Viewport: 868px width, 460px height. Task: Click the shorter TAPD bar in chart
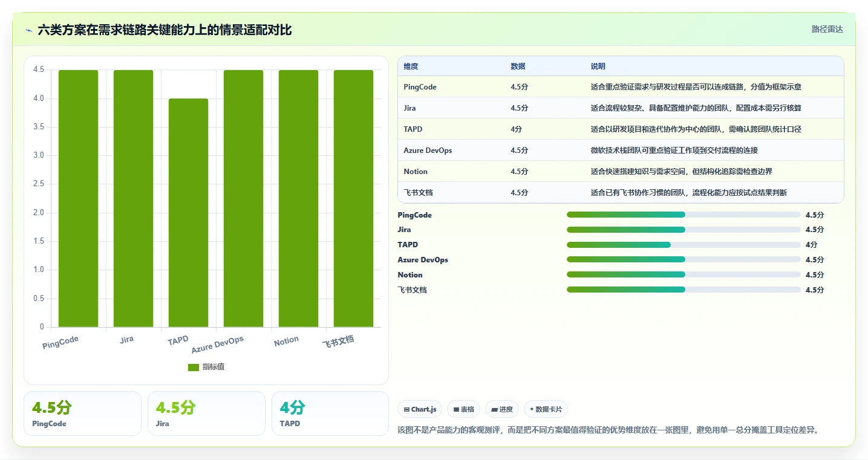pyautogui.click(x=188, y=213)
